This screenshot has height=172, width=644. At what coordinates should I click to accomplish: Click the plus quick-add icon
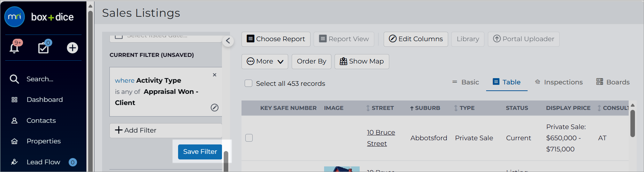(72, 47)
